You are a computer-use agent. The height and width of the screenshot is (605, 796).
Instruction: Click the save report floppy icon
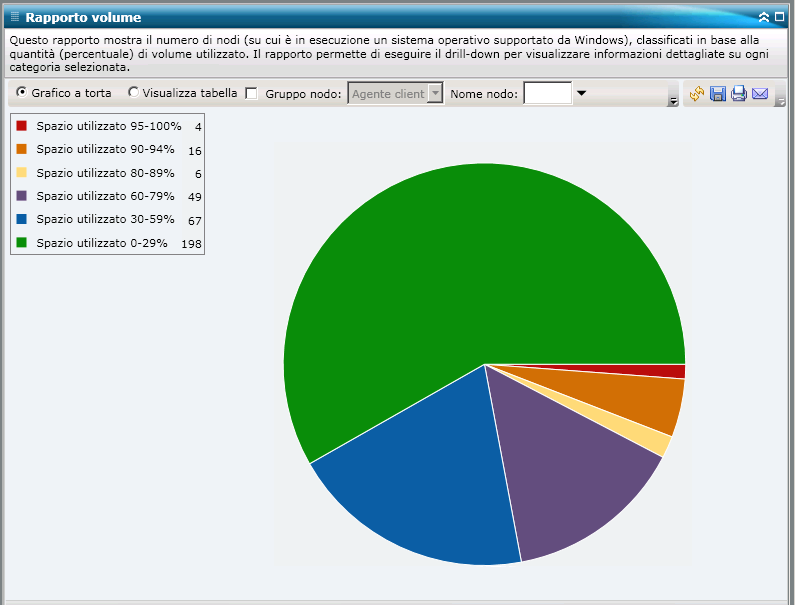[x=717, y=93]
